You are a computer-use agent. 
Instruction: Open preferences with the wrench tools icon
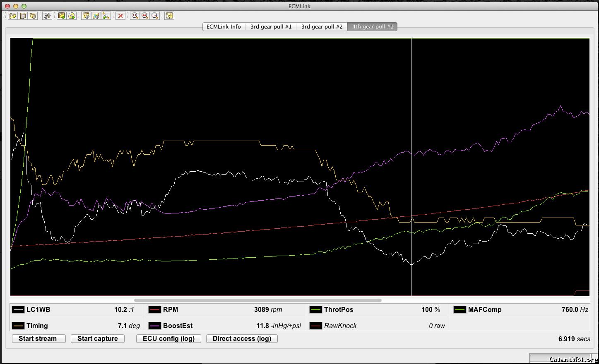(47, 16)
